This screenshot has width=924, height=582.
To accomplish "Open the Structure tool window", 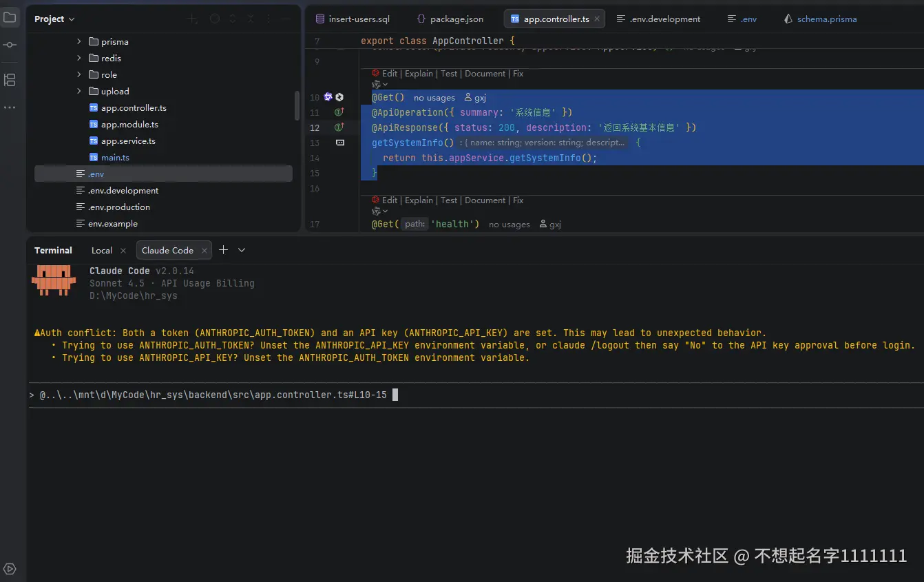I will point(10,80).
